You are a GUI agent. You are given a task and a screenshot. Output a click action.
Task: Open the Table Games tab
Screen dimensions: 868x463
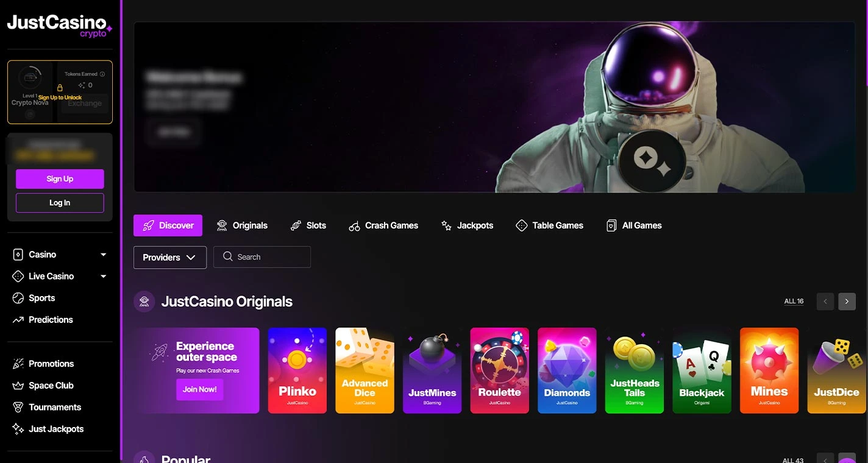549,225
